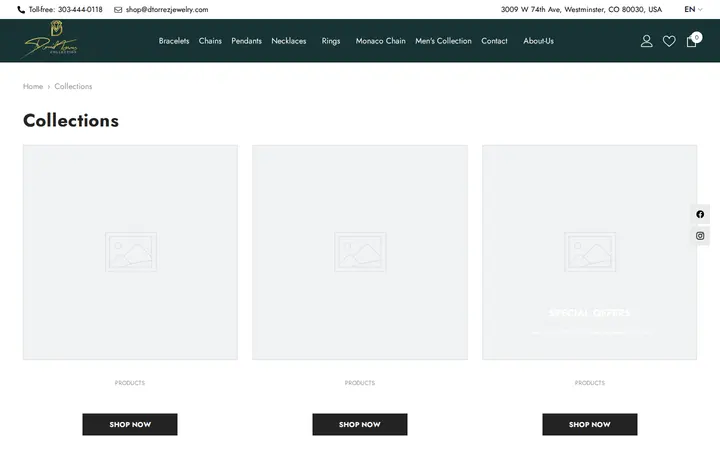Click the shop@dtorrezjewelry.com email link
This screenshot has width=720, height=450.
[167, 10]
